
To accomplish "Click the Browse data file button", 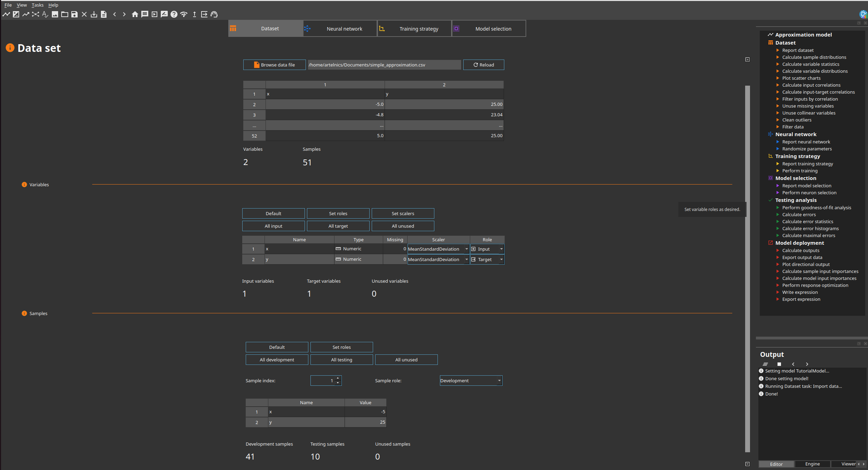I will coord(274,65).
